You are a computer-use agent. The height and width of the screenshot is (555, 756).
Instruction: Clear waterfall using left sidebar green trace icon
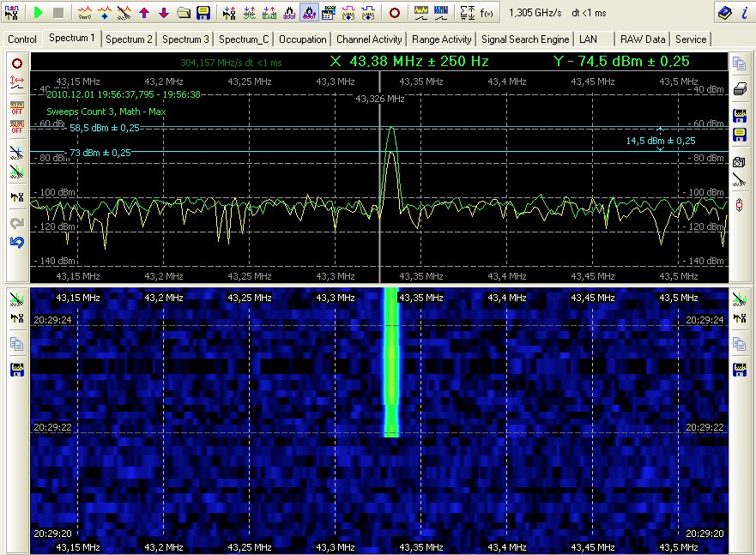(x=17, y=299)
